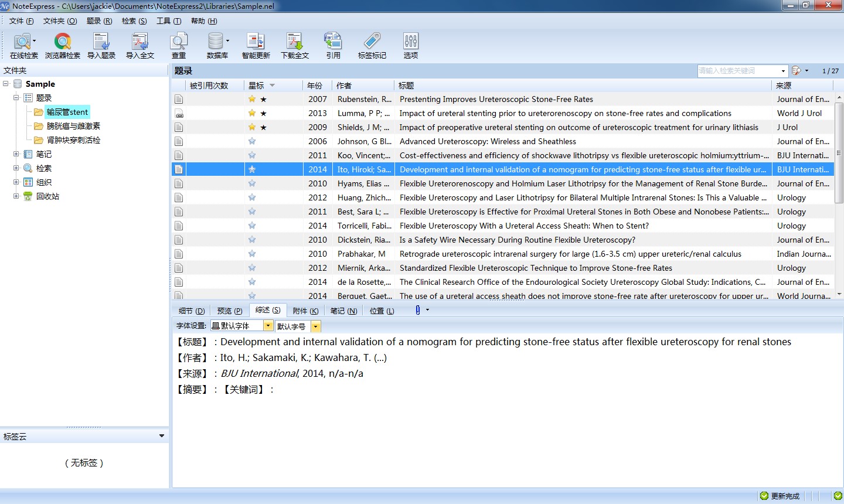The width and height of the screenshot is (844, 504).
Task: Collapse the 标签云 panel arrow
Action: (162, 436)
